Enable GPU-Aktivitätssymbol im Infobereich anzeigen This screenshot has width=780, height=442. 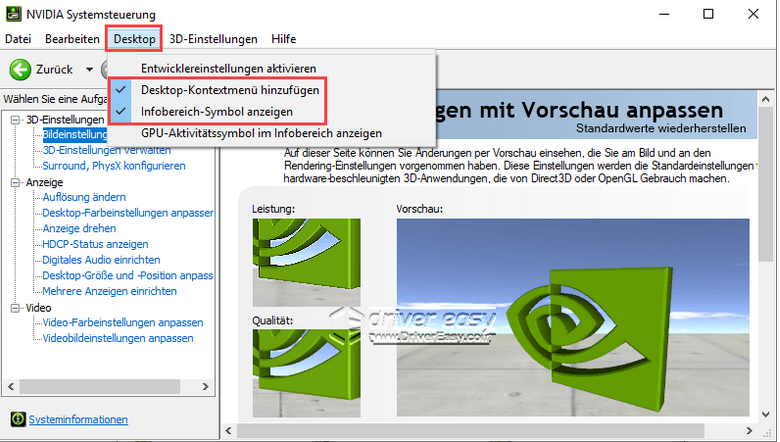(x=272, y=133)
